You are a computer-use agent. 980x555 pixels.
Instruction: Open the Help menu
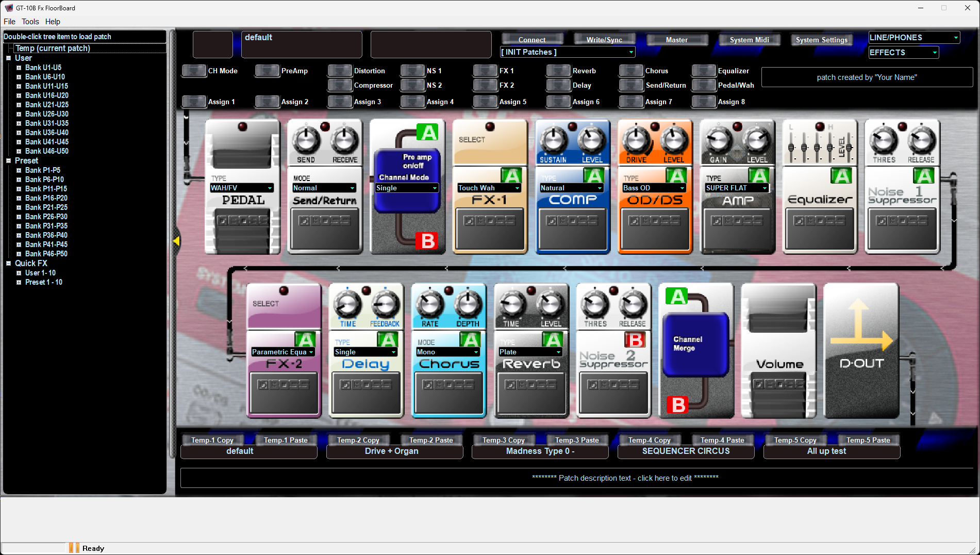click(53, 22)
